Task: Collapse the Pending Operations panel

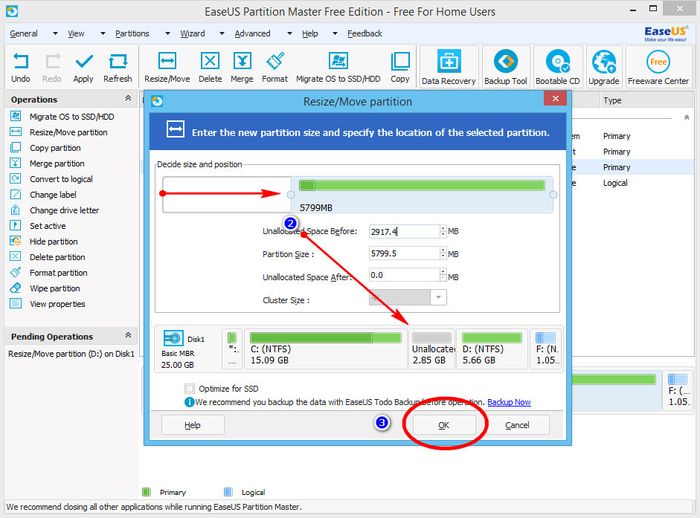Action: pyautogui.click(x=128, y=335)
